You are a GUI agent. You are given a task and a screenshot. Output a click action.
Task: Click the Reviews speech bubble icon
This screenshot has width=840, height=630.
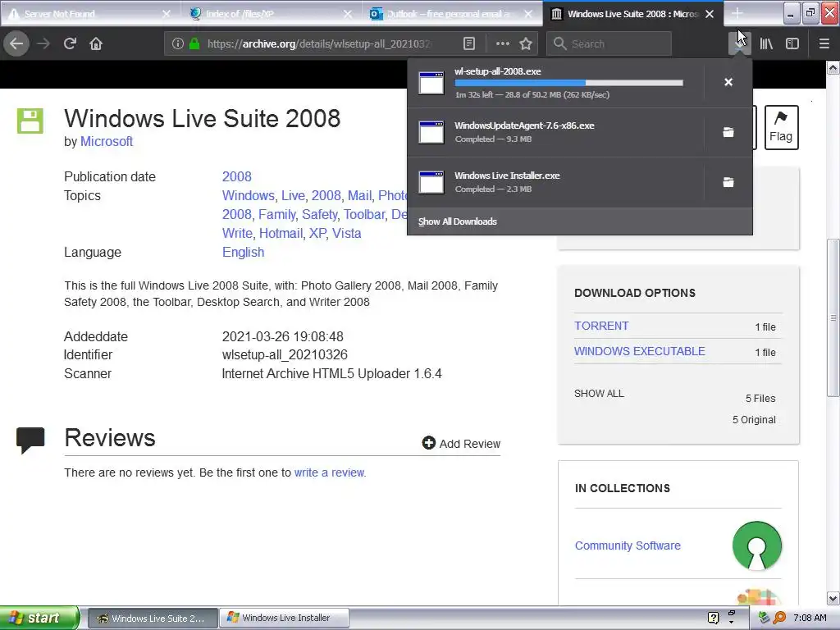30,441
